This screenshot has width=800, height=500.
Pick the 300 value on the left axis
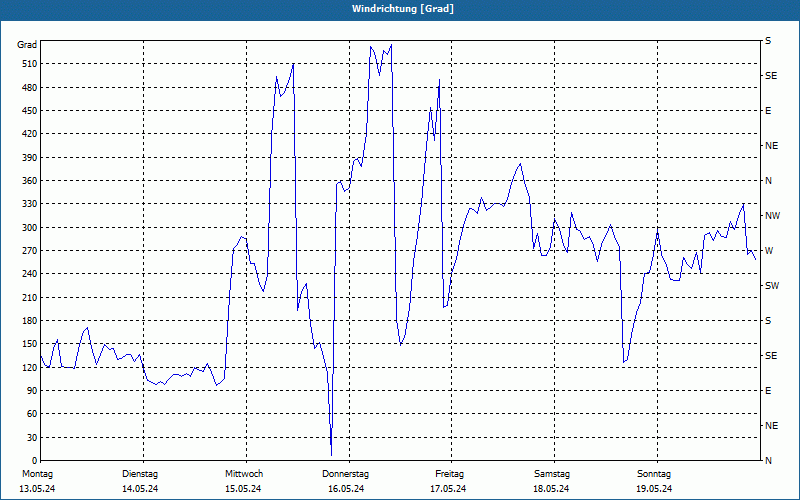pyautogui.click(x=30, y=227)
